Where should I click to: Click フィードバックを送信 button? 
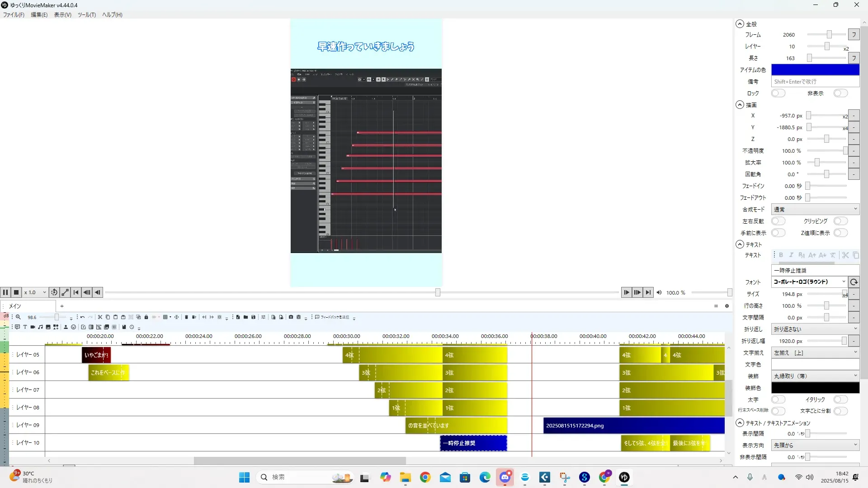tap(332, 317)
